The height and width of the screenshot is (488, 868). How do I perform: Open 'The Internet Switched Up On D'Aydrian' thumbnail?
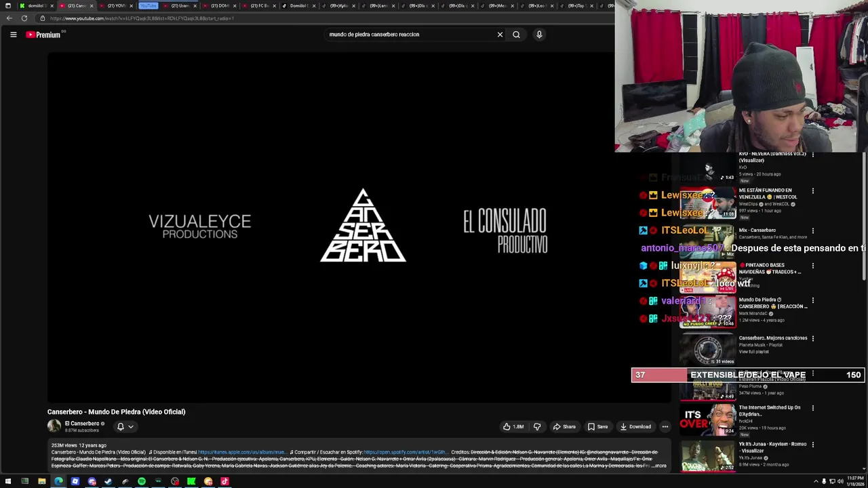tap(707, 420)
